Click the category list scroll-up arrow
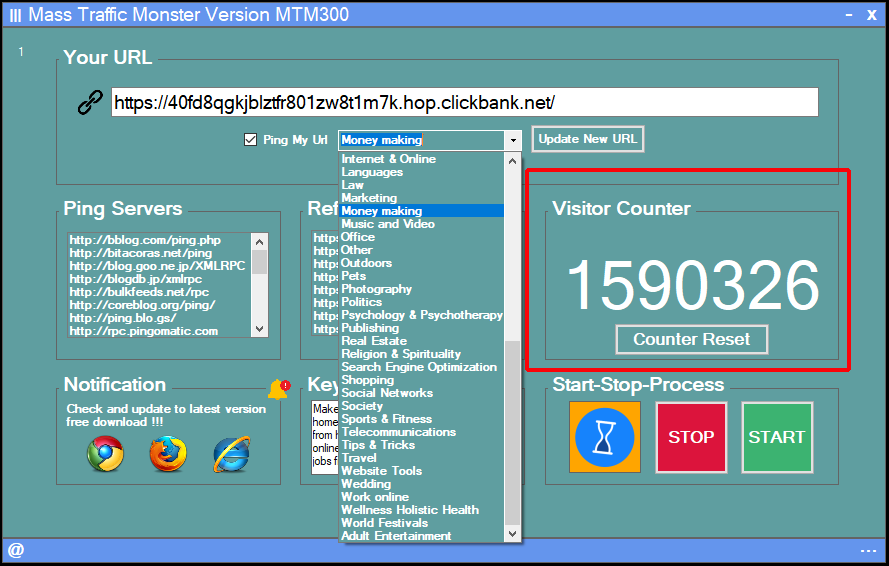This screenshot has width=889, height=566. coord(513,161)
